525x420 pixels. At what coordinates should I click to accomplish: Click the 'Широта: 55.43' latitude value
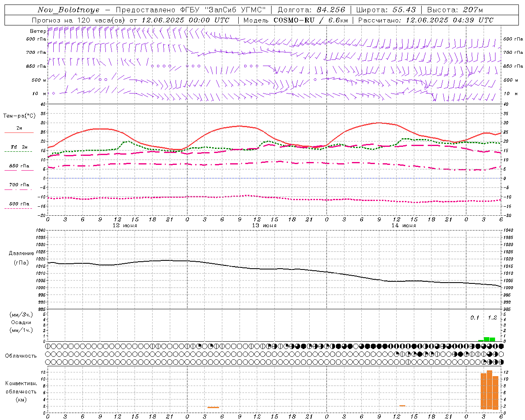tap(386, 10)
